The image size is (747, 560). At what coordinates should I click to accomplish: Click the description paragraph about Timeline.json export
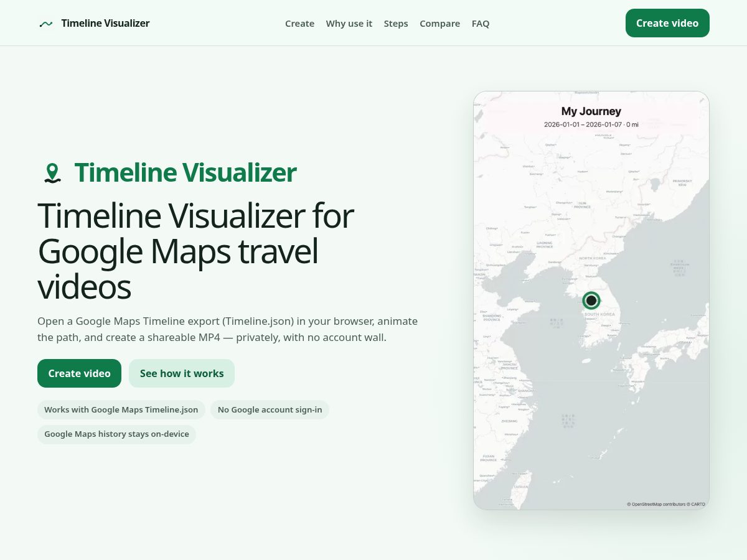pyautogui.click(x=227, y=329)
